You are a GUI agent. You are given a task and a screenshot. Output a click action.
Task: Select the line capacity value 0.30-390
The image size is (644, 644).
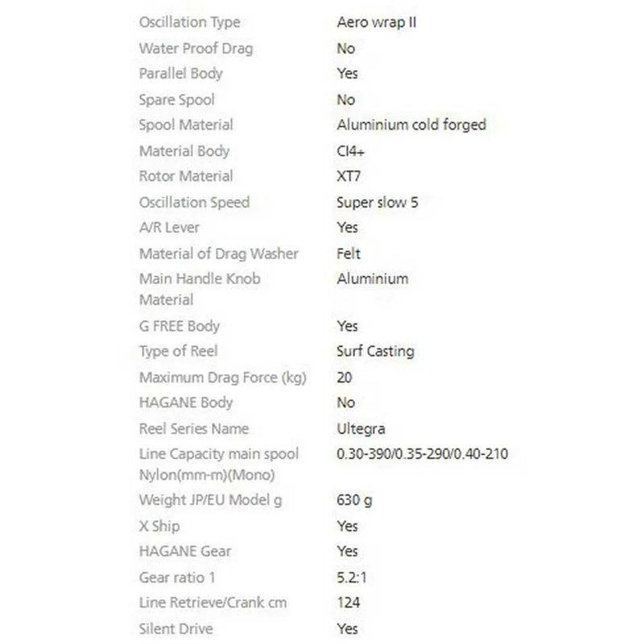click(x=422, y=454)
